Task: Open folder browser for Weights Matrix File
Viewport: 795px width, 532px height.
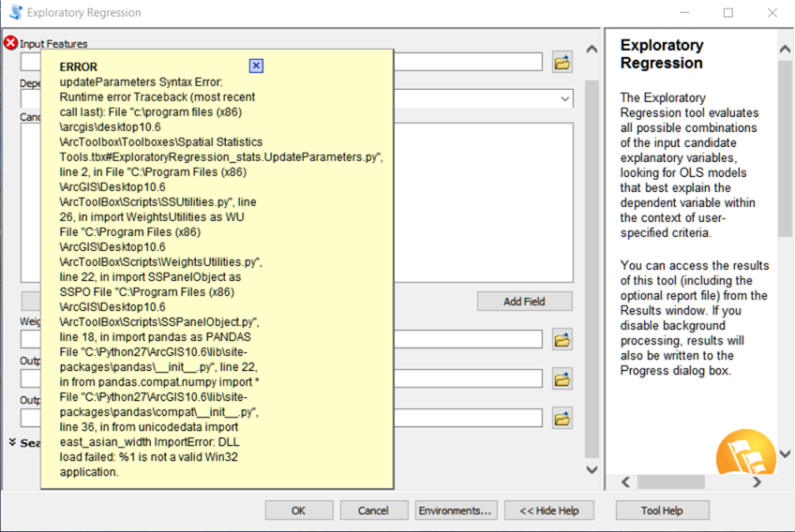Action: 562,339
